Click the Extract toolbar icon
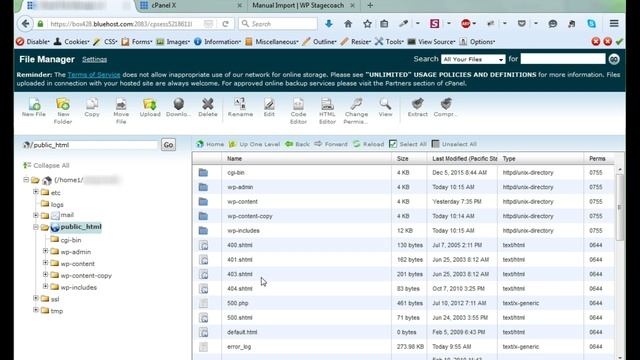Viewport: 640px width, 360px height. (x=418, y=108)
